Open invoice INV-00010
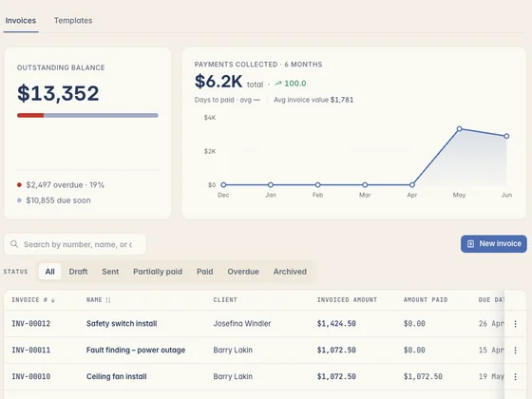 click(30, 376)
